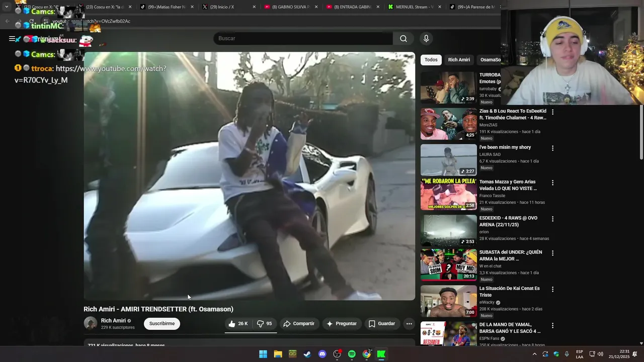644x362 pixels.
Task: Open Google Chrome from taskbar
Action: [x=367, y=354]
